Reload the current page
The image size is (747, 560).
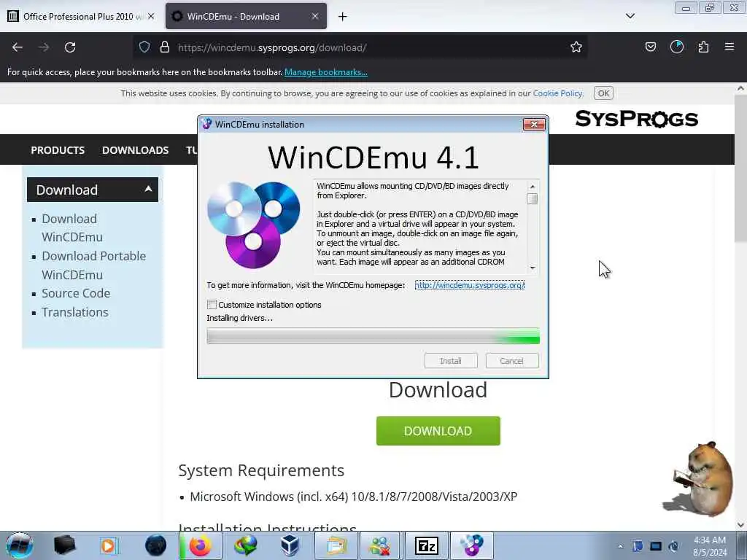tap(70, 47)
